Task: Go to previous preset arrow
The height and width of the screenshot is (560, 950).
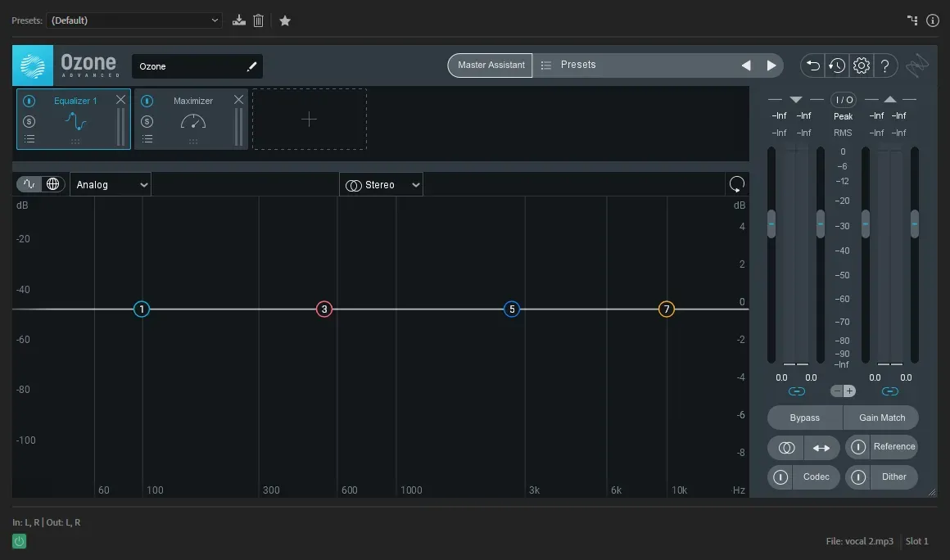Action: coord(746,65)
